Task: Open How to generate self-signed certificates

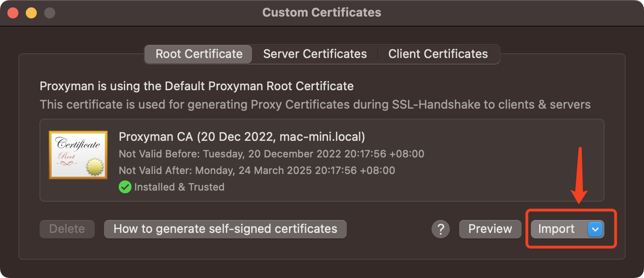Action: tap(225, 229)
